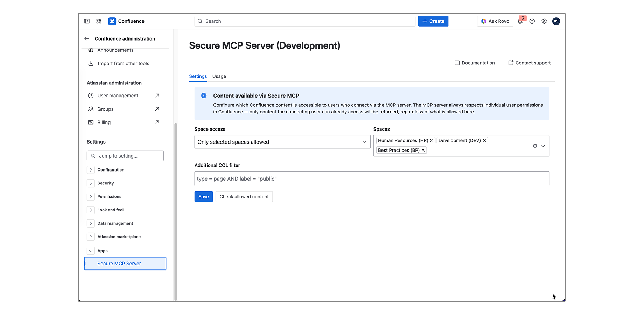Screen dimensions: 644x315
Task: Remove the Human Resources (HR) space tag
Action: (x=432, y=140)
